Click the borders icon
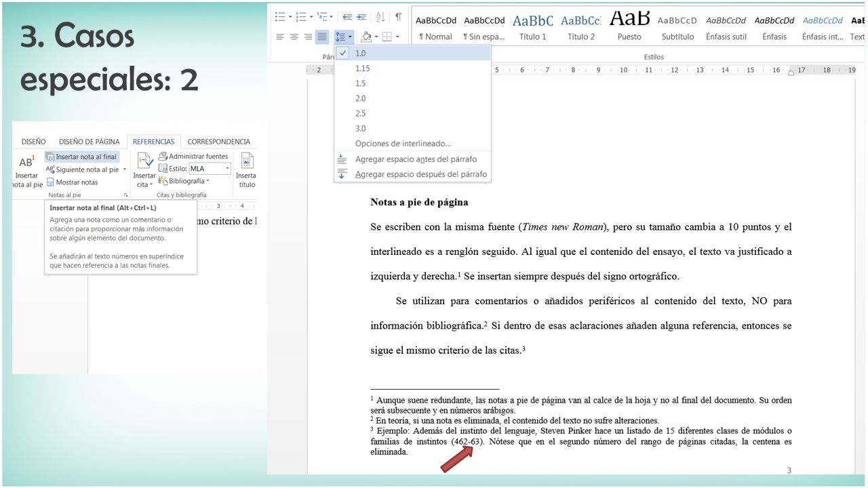This screenshot has height=488, width=868. (x=387, y=37)
